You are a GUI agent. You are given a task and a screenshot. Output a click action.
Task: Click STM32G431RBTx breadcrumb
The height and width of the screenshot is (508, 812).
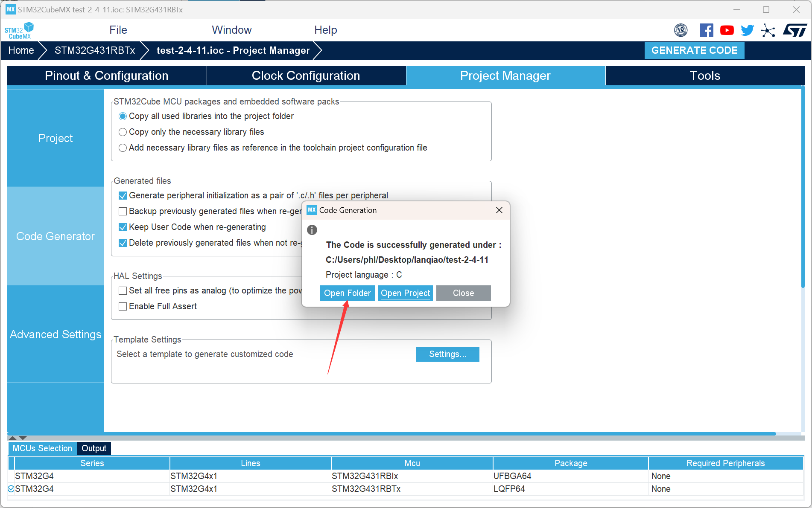[95, 50]
